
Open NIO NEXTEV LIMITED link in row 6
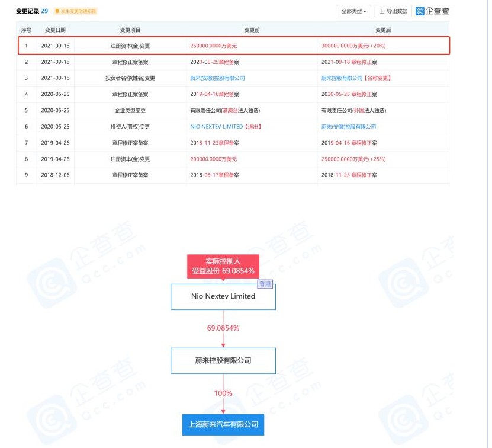pyautogui.click(x=217, y=127)
